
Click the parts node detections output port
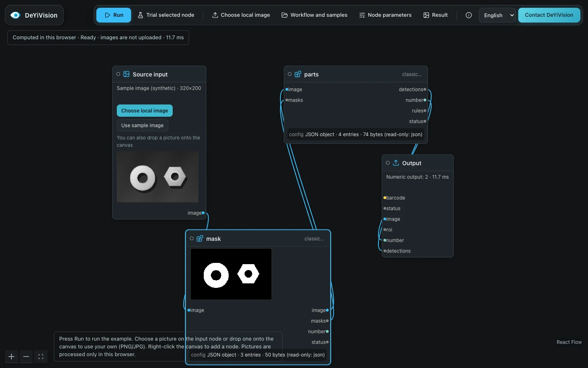[425, 90]
